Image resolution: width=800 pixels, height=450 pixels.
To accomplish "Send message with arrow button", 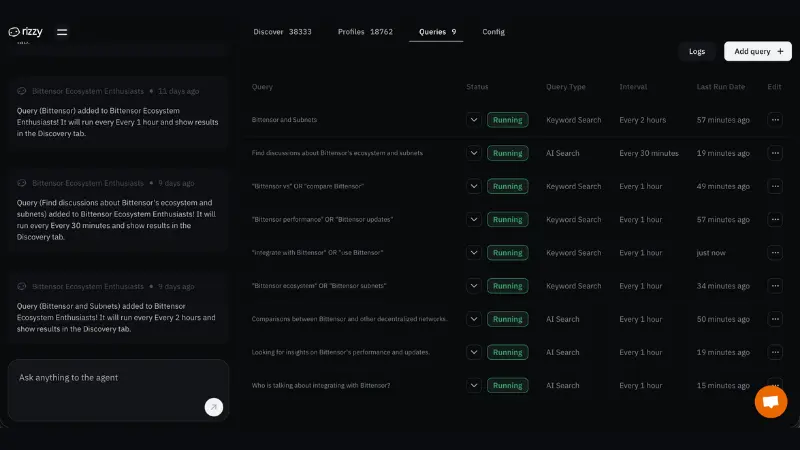I will pyautogui.click(x=214, y=407).
